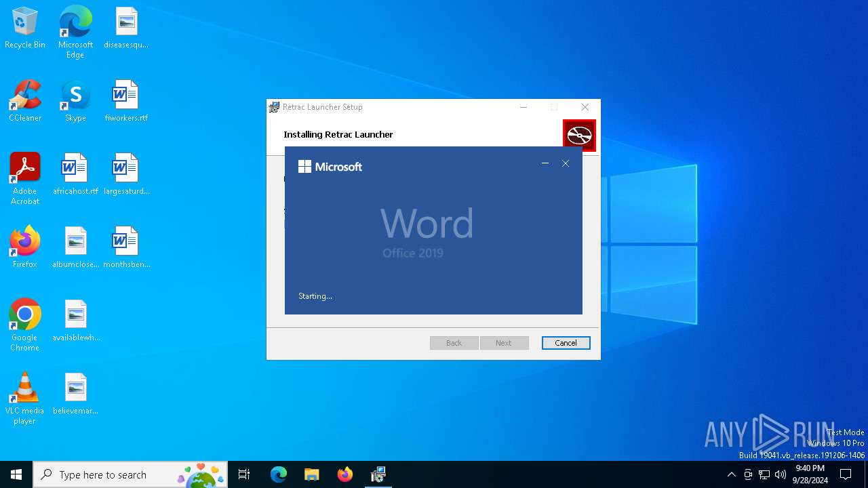This screenshot has width=868, height=488.
Task: Open Task View from the taskbar
Action: coord(244,474)
